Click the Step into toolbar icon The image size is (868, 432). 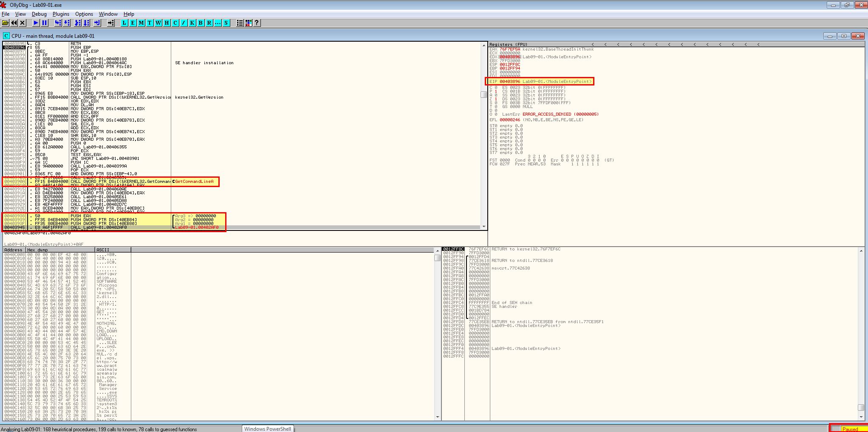58,23
